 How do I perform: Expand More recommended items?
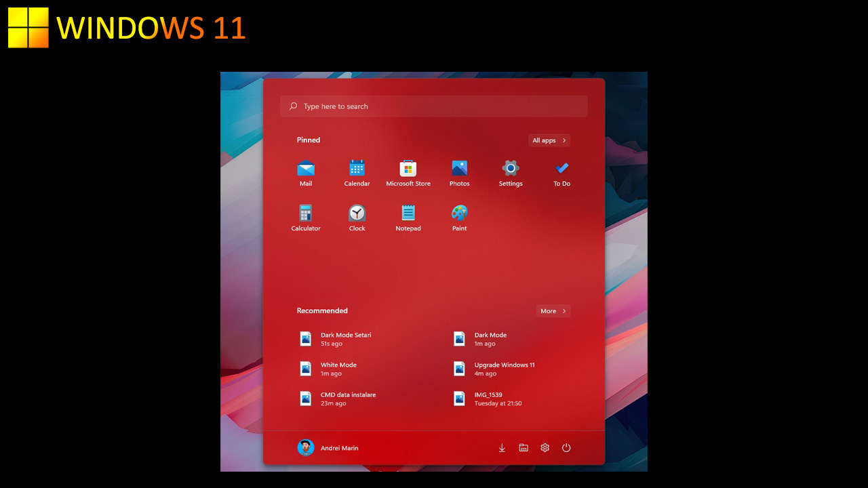coord(553,311)
